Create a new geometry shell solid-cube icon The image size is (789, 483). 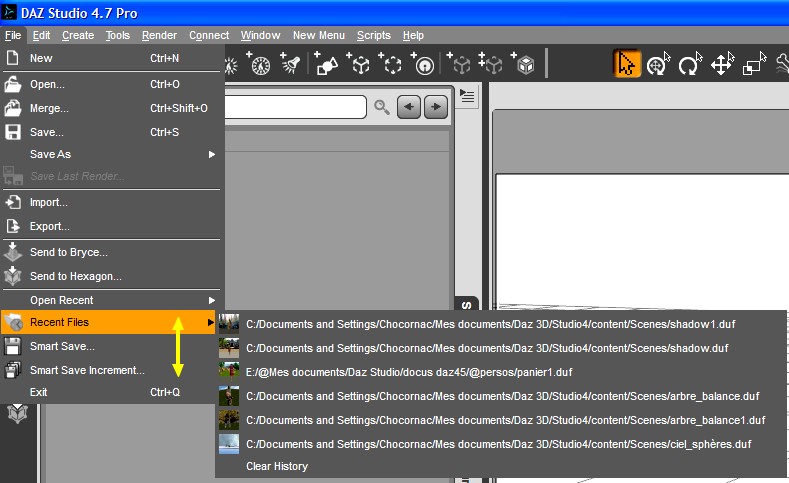[524, 63]
